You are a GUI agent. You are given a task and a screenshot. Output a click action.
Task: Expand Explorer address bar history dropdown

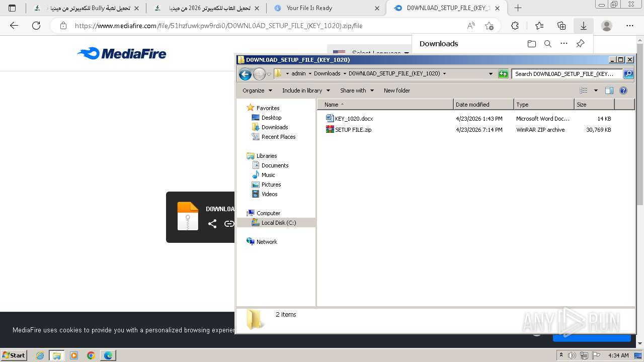pyautogui.click(x=491, y=74)
